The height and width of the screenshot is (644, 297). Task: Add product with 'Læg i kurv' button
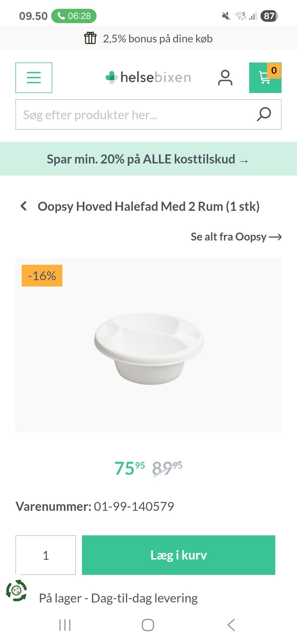(x=179, y=555)
